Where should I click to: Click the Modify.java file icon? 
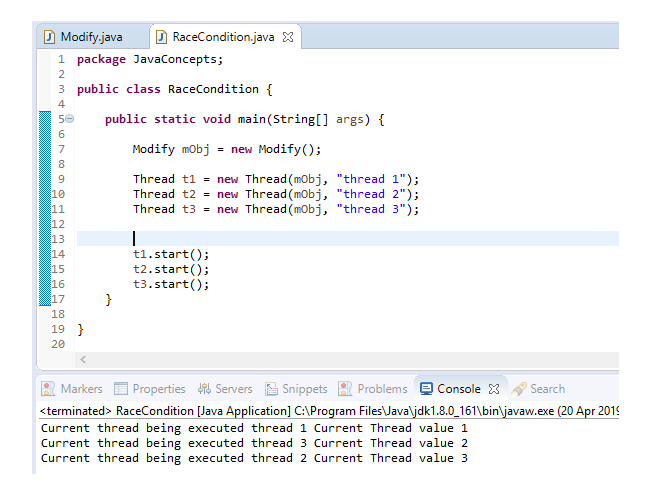point(50,37)
